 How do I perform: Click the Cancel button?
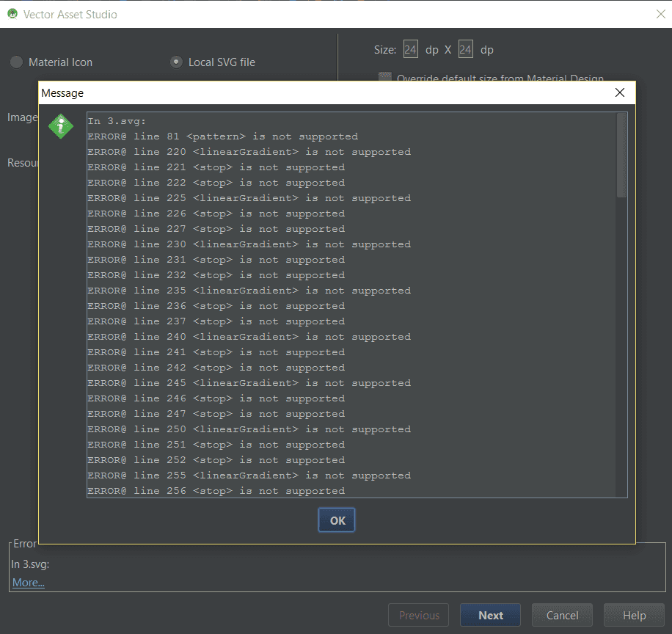click(562, 615)
